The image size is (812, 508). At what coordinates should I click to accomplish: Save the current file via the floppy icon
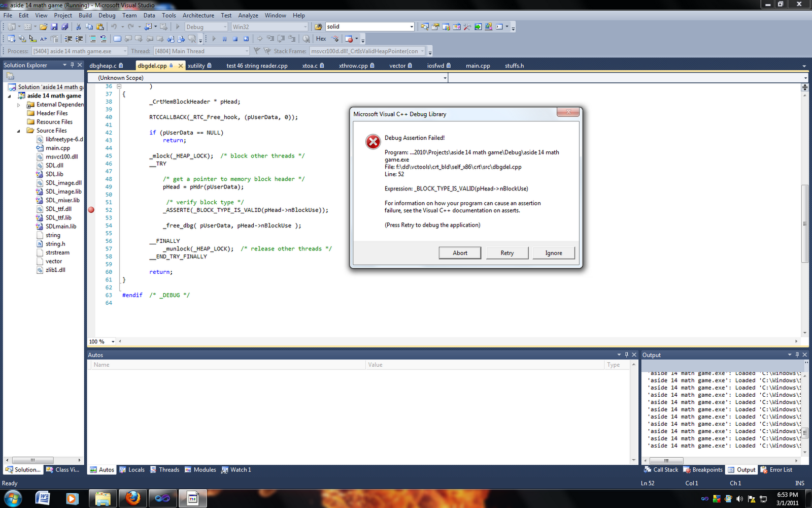coord(54,27)
